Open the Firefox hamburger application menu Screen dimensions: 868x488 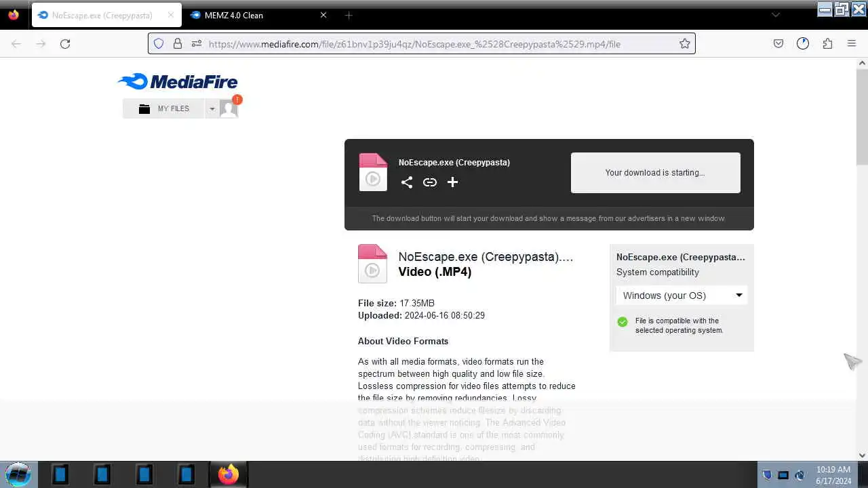(852, 43)
